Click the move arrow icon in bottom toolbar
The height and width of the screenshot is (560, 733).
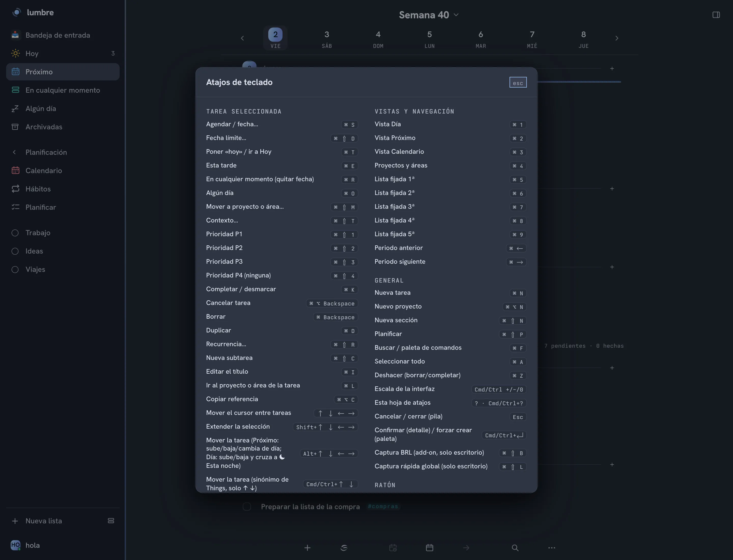(x=466, y=548)
